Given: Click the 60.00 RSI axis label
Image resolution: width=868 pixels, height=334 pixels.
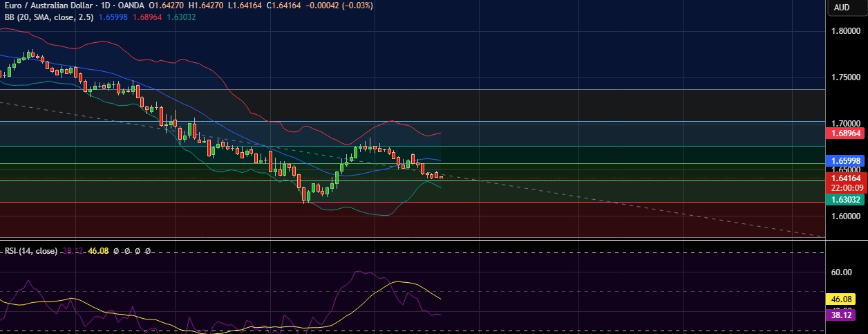Looking at the screenshot, I should (840, 272).
